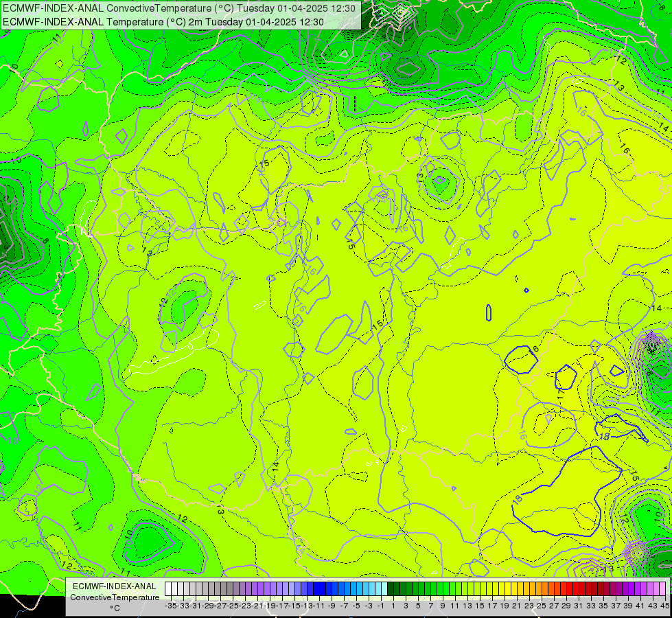Click the legend label 'ECMWF-INDEX-ANAL'
Image resolution: width=672 pixels, height=618 pixels.
click(x=115, y=586)
